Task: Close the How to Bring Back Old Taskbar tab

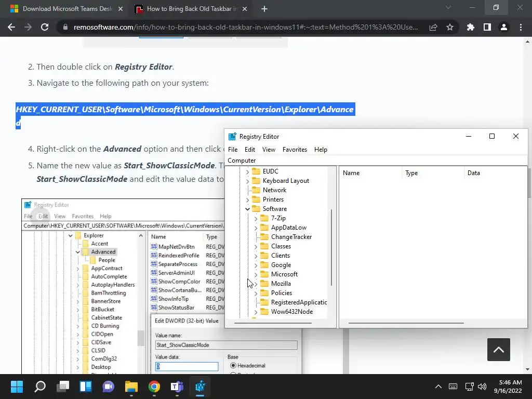Action: click(x=245, y=9)
